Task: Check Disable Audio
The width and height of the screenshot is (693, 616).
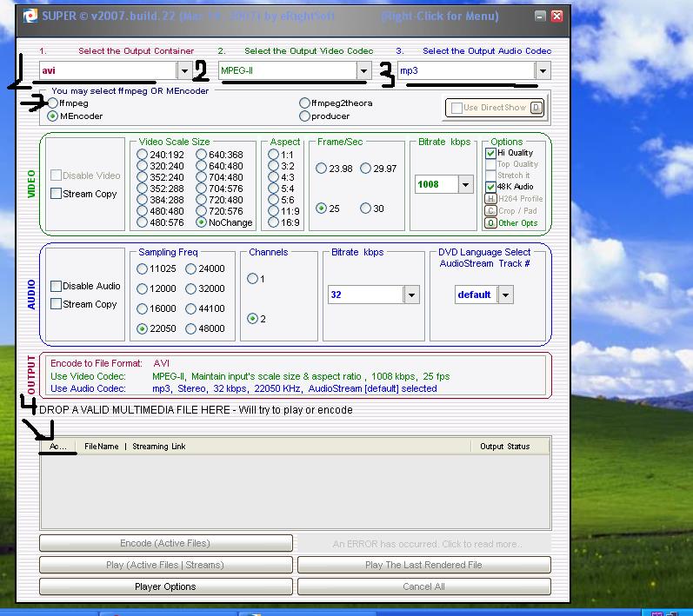Action: (x=56, y=286)
